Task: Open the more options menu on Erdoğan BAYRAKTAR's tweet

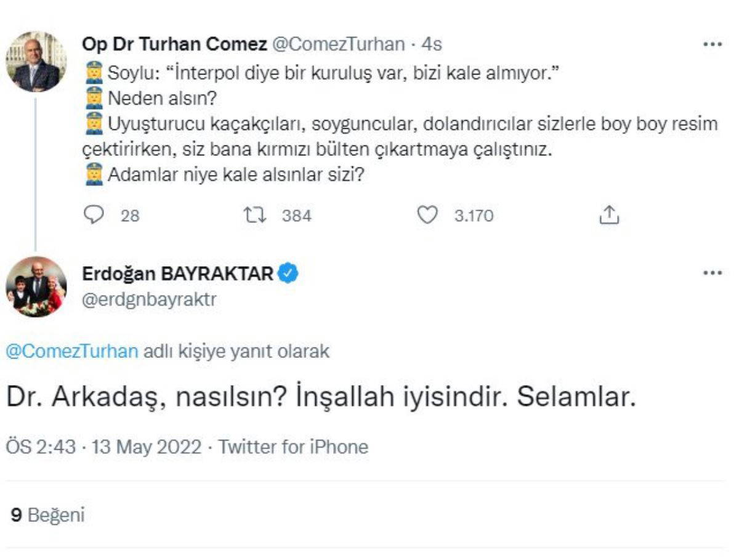Action: pyautogui.click(x=712, y=273)
